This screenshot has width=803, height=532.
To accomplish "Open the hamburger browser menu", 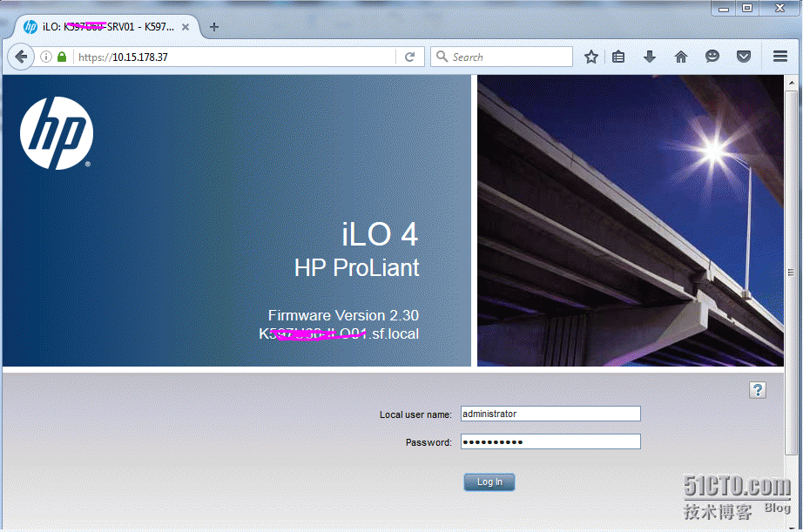I will (780, 57).
